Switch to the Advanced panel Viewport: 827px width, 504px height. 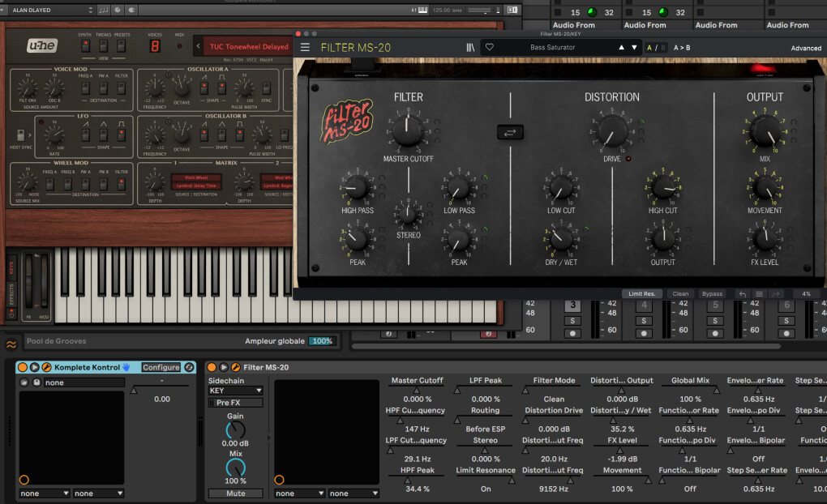tap(805, 48)
